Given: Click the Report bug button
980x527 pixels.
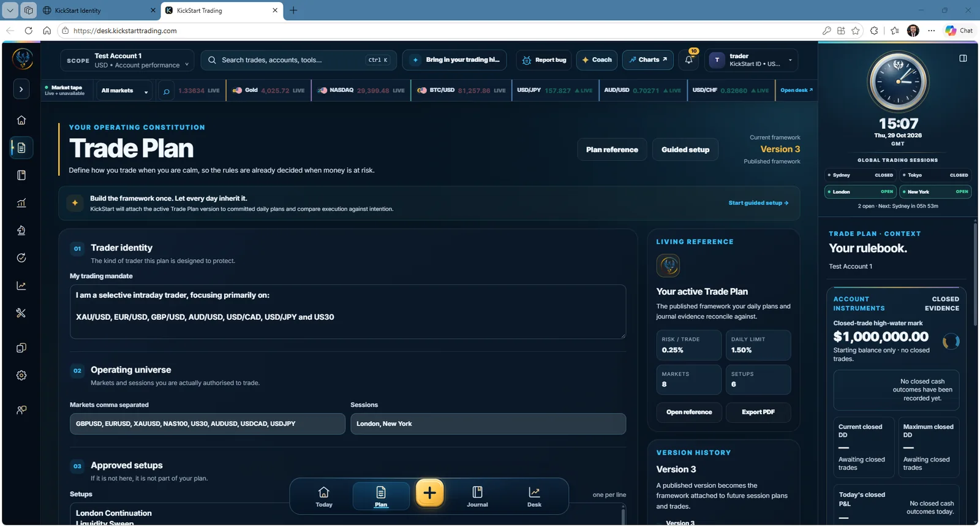Looking at the screenshot, I should (544, 60).
